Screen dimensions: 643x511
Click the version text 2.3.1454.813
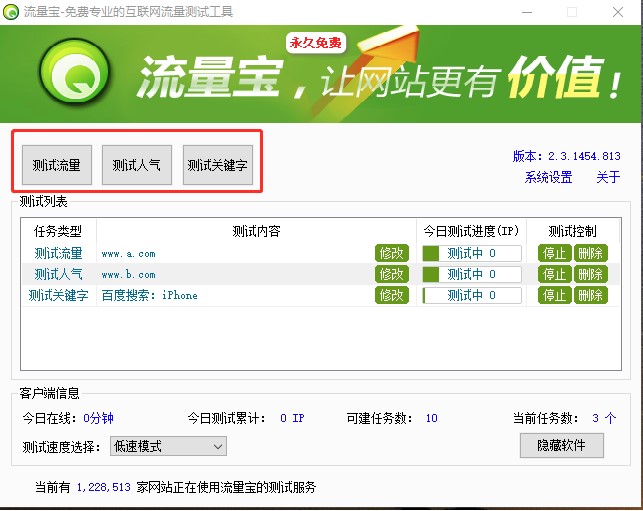(x=584, y=156)
